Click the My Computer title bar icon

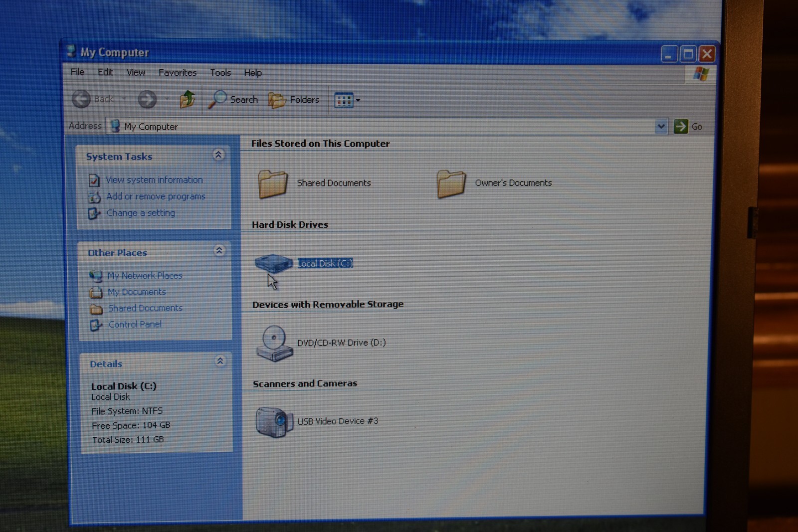[x=71, y=50]
